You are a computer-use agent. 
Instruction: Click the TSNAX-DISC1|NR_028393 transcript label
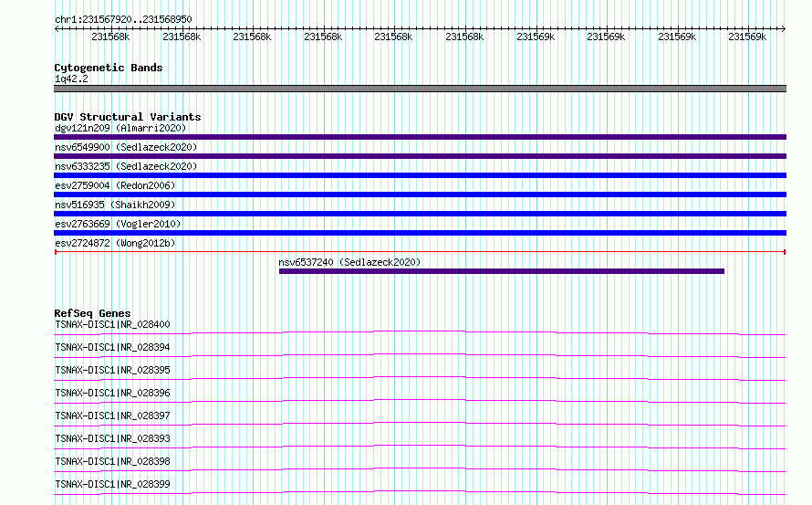[112, 438]
